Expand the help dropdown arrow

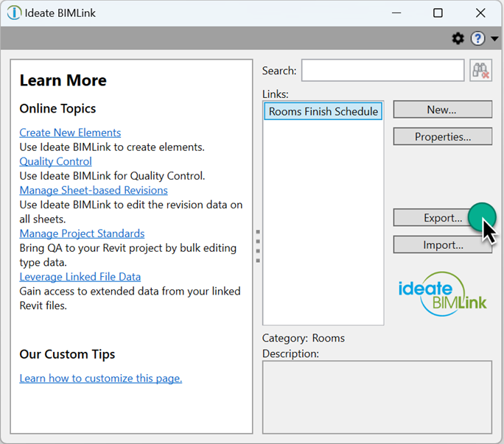tap(494, 39)
